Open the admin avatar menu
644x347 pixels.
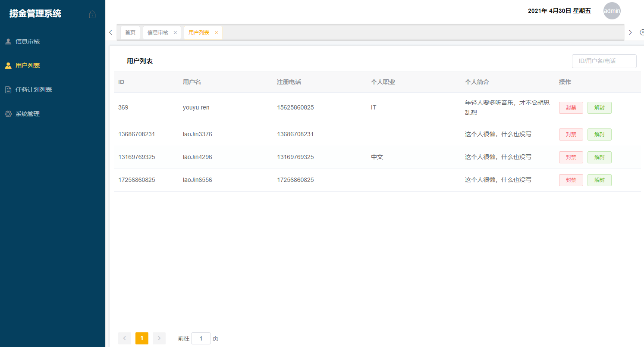pyautogui.click(x=612, y=11)
